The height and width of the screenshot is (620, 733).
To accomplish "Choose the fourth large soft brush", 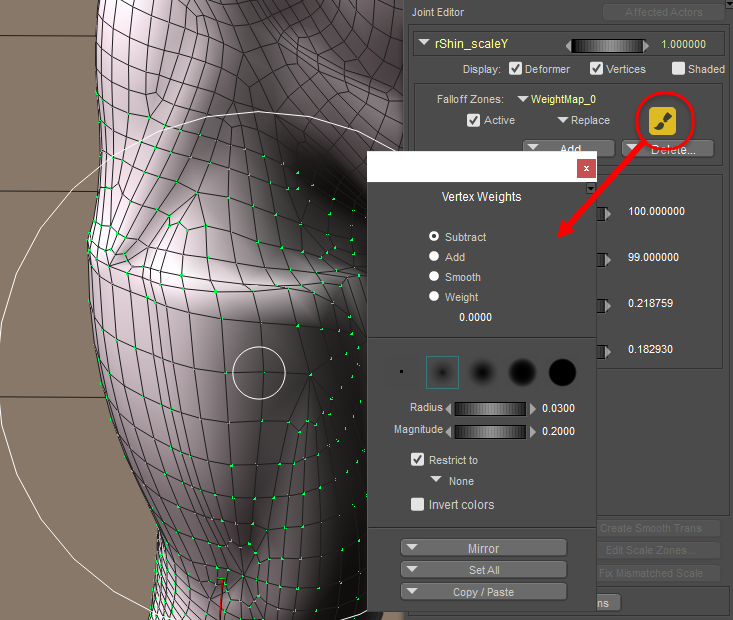I will coord(522,372).
